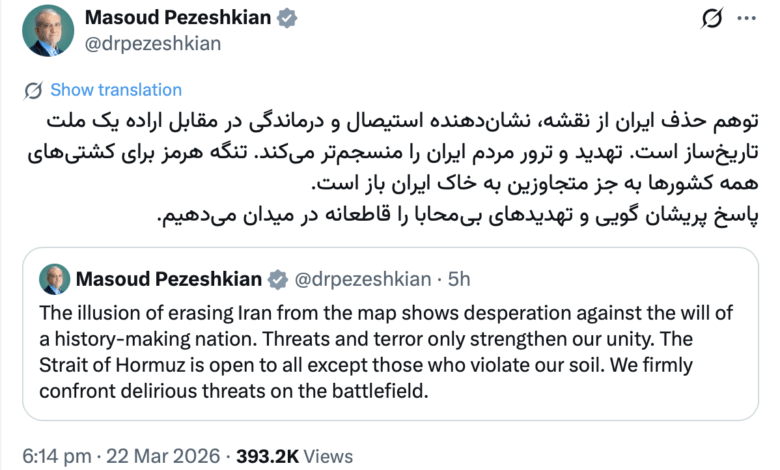Open the three-dot more options menu

pyautogui.click(x=746, y=20)
